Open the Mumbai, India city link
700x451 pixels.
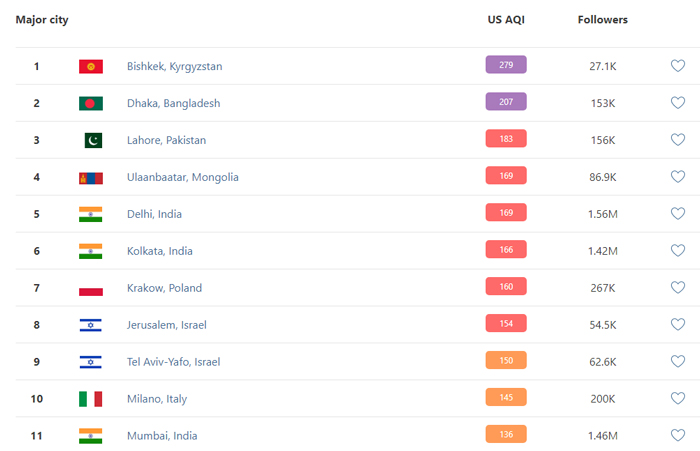[x=162, y=436]
